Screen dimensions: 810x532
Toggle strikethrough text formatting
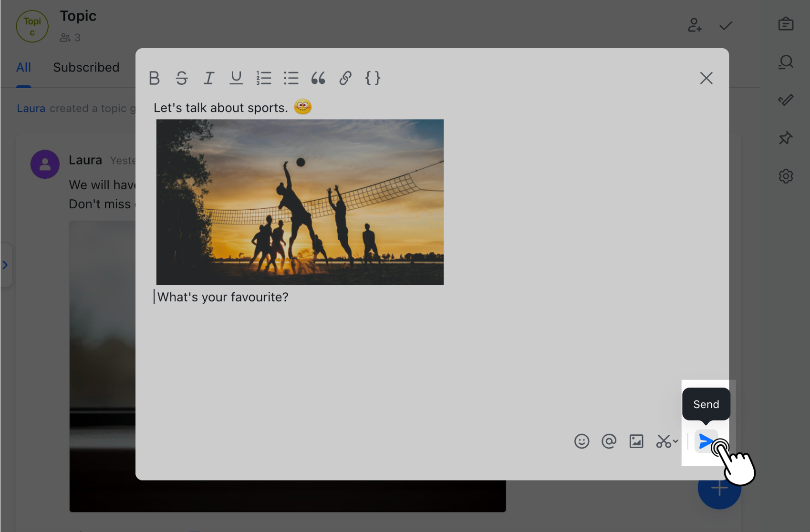181,78
